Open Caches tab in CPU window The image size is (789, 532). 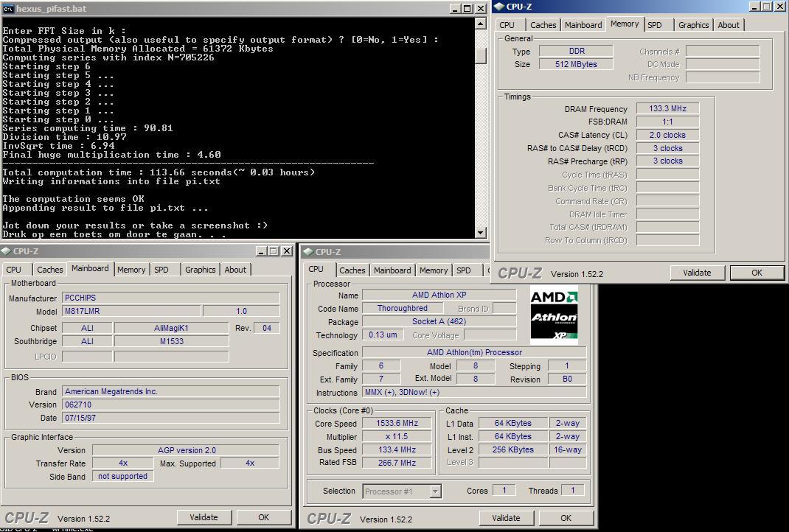(x=352, y=270)
